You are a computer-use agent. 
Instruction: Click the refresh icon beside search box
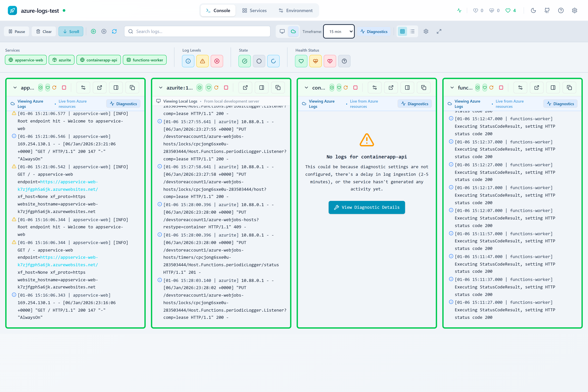point(114,32)
